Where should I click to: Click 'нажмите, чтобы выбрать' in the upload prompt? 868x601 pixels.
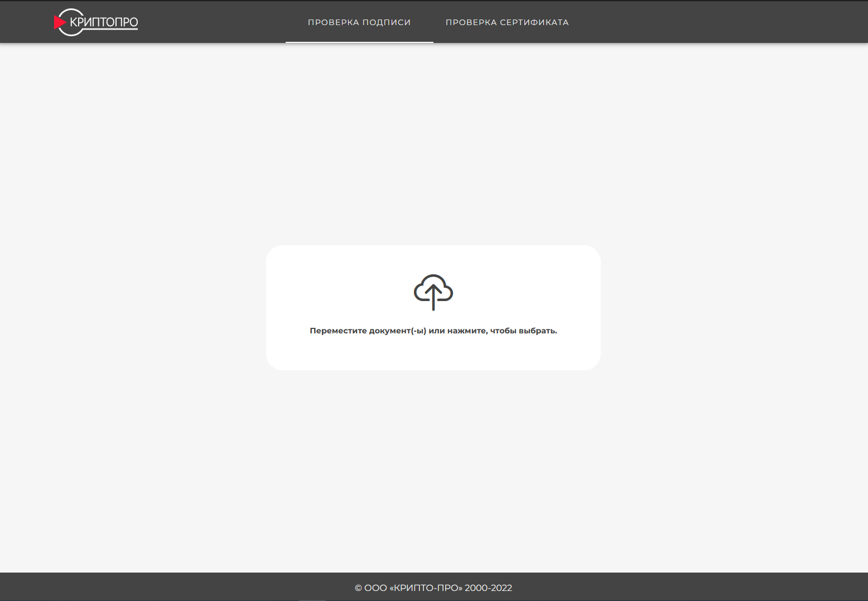click(x=501, y=331)
